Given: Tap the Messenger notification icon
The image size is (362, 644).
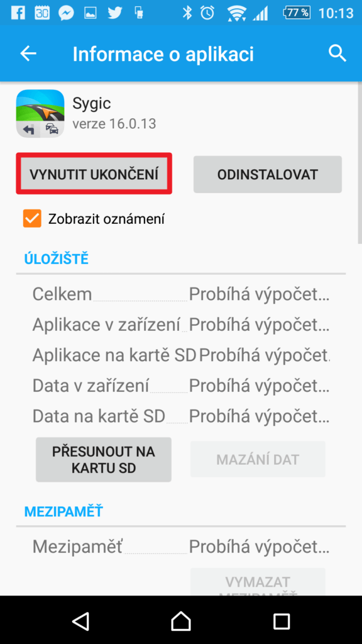Looking at the screenshot, I should [65, 13].
